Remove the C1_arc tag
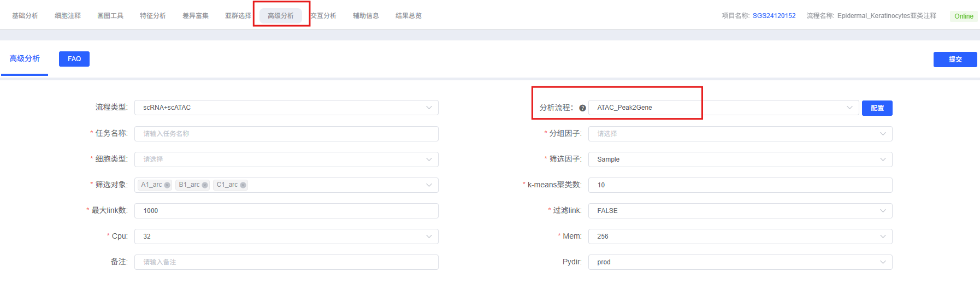The width and height of the screenshot is (980, 284). 243,185
